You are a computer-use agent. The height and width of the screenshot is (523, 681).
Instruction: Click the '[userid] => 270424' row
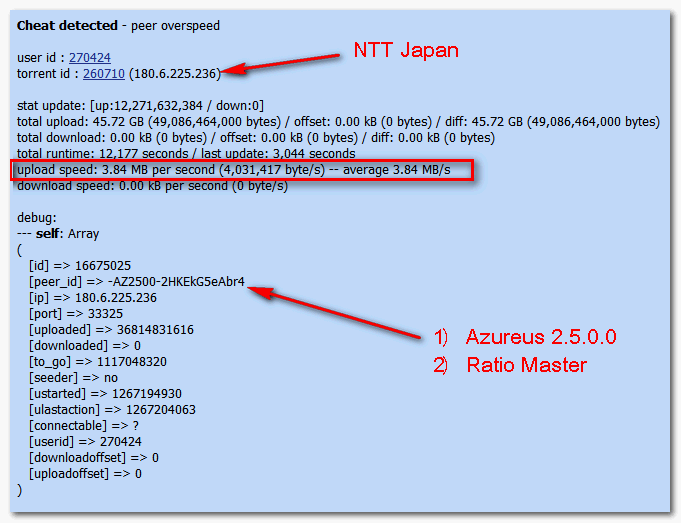tap(85, 442)
